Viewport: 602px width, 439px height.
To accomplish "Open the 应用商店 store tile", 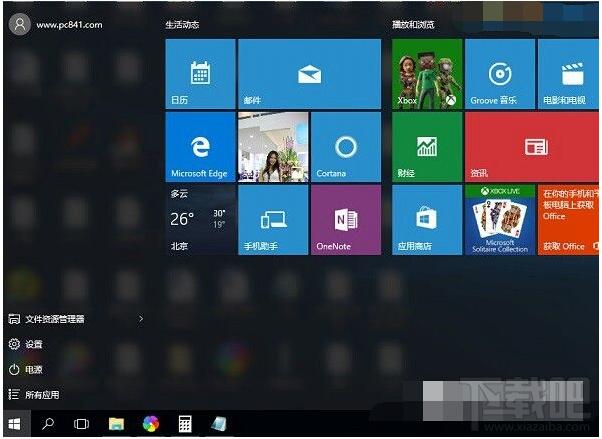I will (426, 220).
